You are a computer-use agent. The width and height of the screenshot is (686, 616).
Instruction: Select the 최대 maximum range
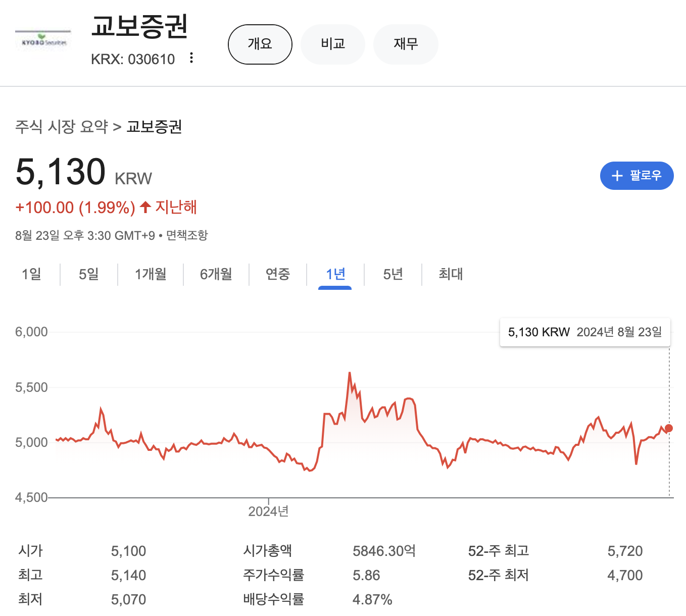(x=451, y=274)
